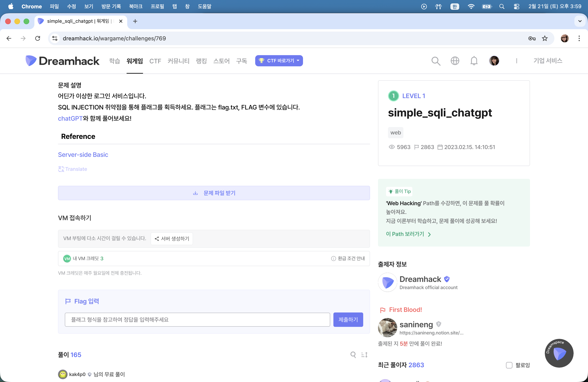Open the 랭킹 navigation tab
Image resolution: width=588 pixels, height=382 pixels.
point(201,61)
